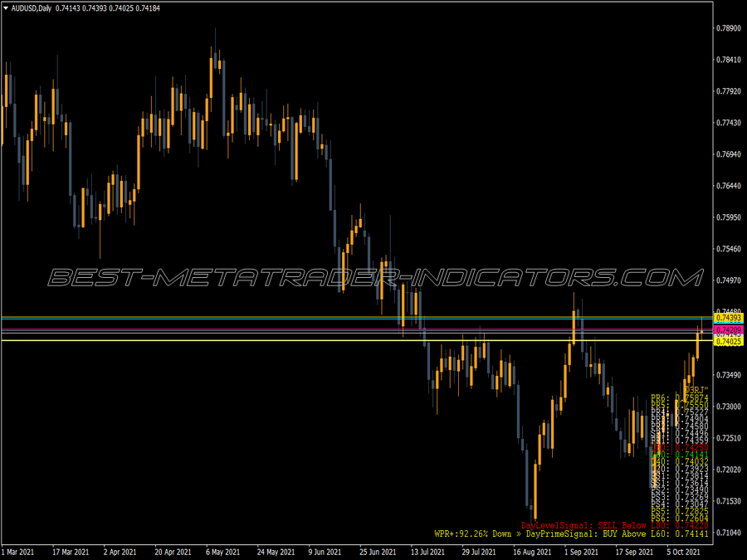This screenshot has width=747, height=560.
Task: Click the 0.77920 price axis label
Action: [x=729, y=91]
